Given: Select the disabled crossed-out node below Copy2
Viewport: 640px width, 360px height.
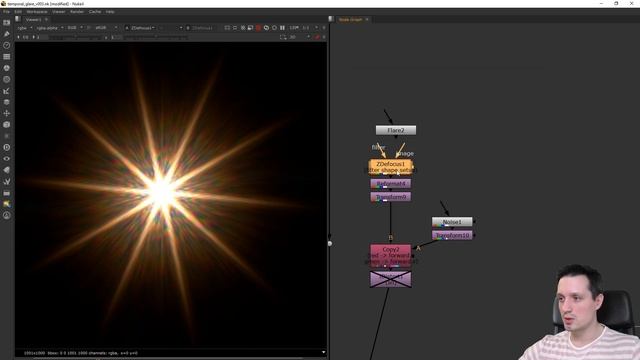Looking at the screenshot, I should tap(391, 279).
